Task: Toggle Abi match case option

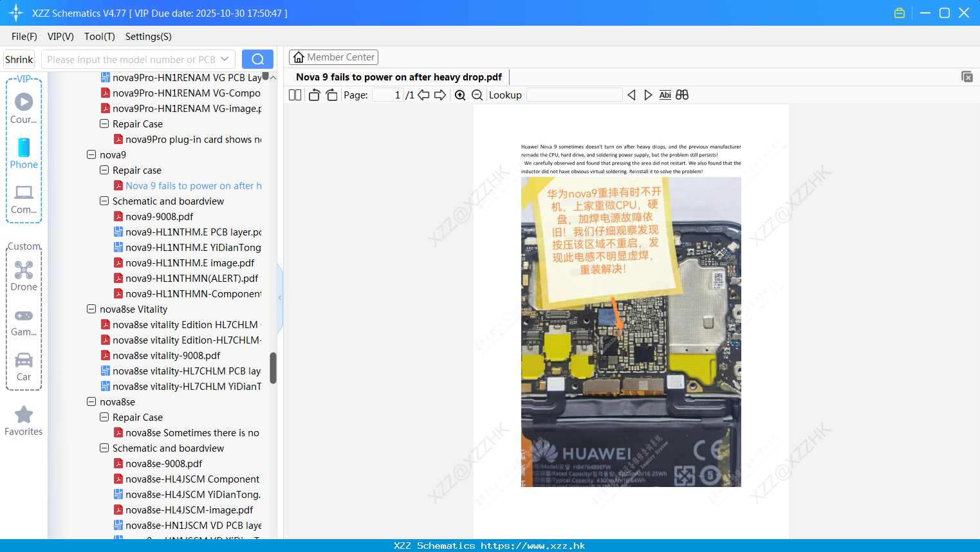Action: 665,95
